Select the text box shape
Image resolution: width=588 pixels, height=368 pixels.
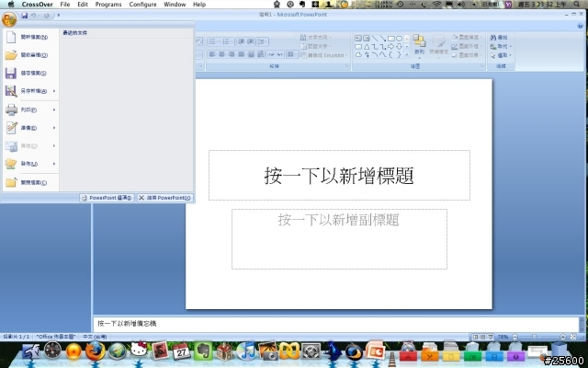(x=358, y=39)
